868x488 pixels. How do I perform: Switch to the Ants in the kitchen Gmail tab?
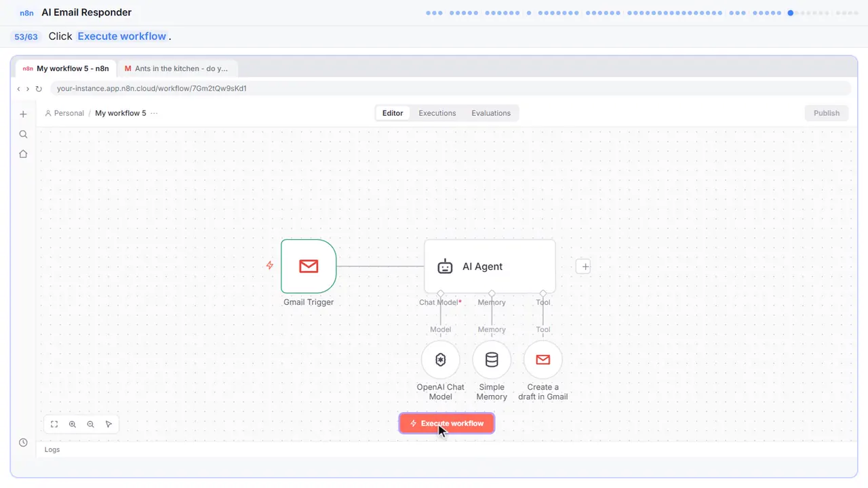coord(177,68)
